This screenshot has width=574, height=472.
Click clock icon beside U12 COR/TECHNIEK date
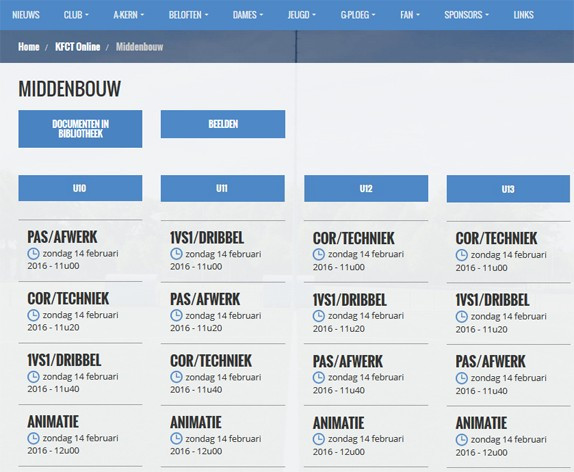(x=318, y=254)
